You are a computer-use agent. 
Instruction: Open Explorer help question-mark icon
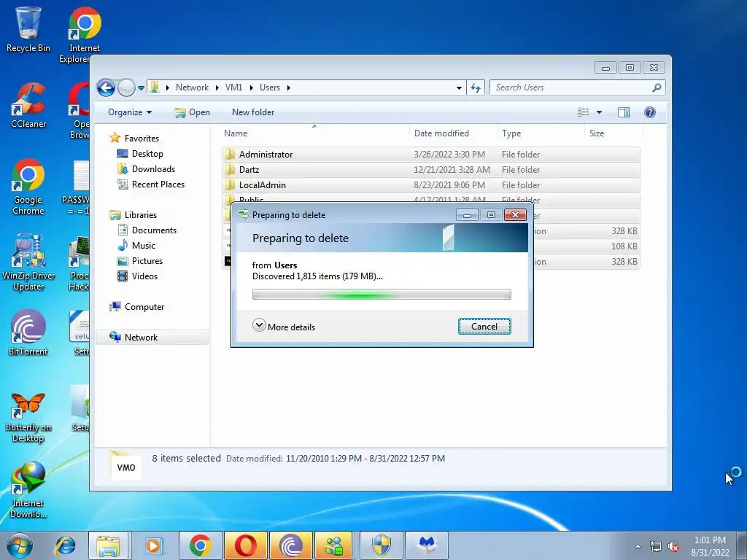click(650, 112)
